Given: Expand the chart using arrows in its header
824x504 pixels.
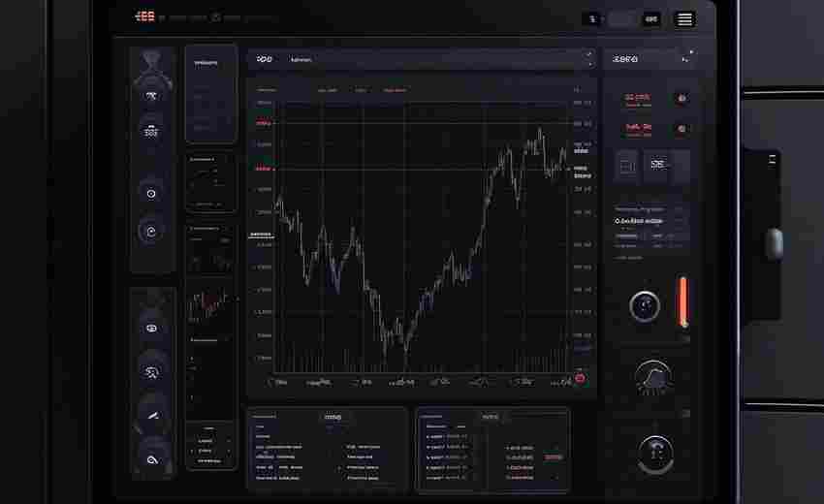Looking at the screenshot, I should [x=589, y=59].
